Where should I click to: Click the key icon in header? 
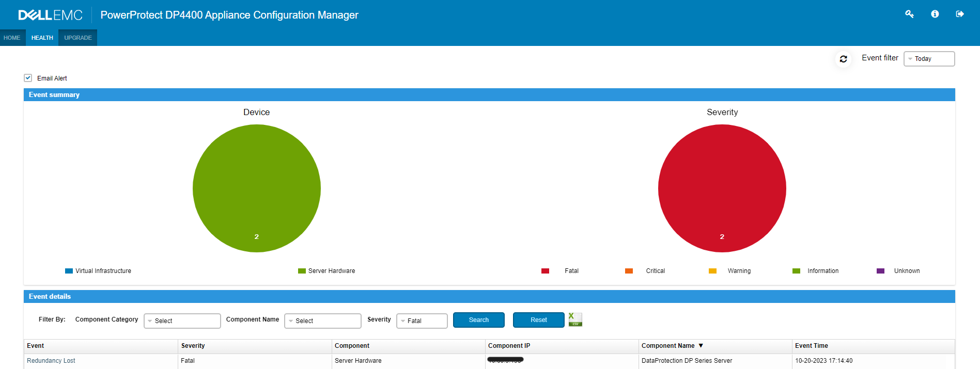[909, 14]
